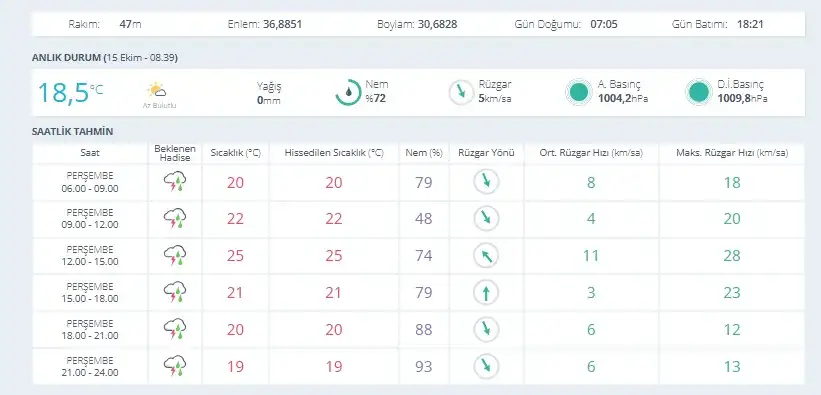This screenshot has height=395, width=821.
Task: Click the Gün Doğumu 07:05 time
Action: (604, 24)
